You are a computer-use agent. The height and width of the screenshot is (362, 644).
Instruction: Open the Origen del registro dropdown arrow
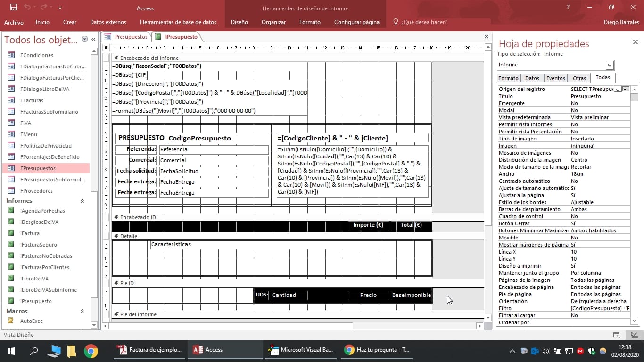pyautogui.click(x=618, y=89)
